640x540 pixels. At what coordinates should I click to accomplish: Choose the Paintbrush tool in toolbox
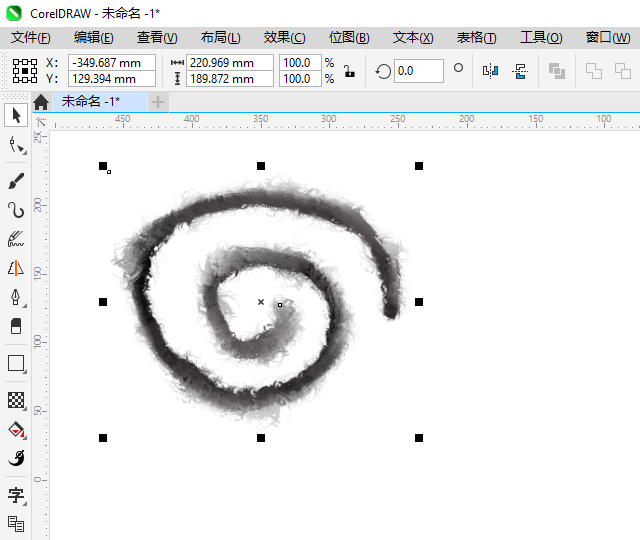coord(16,182)
